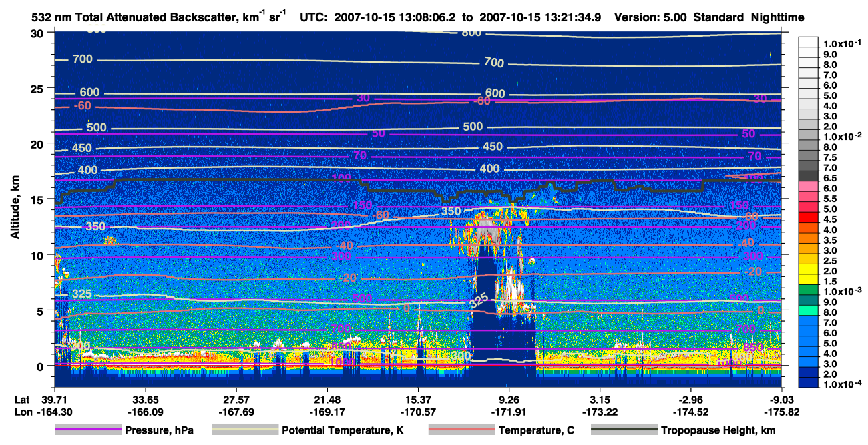
Task: Click longitude value "-170.57"
Action: click(417, 412)
